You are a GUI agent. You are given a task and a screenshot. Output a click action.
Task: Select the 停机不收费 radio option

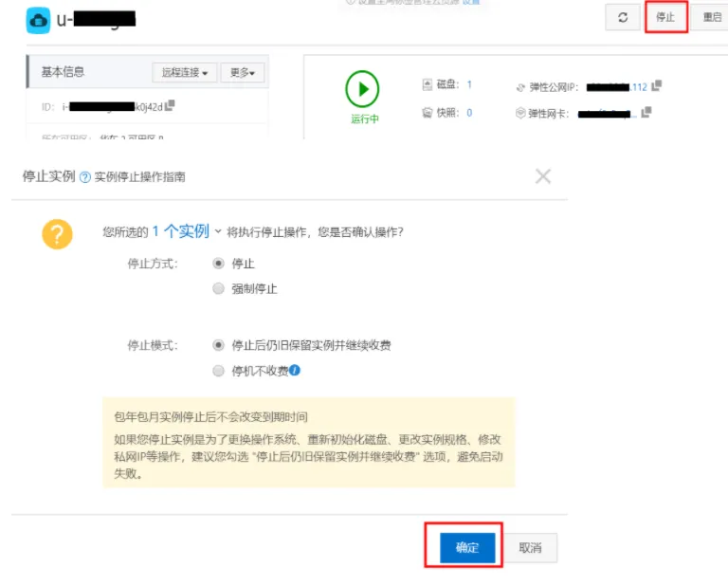pos(218,371)
